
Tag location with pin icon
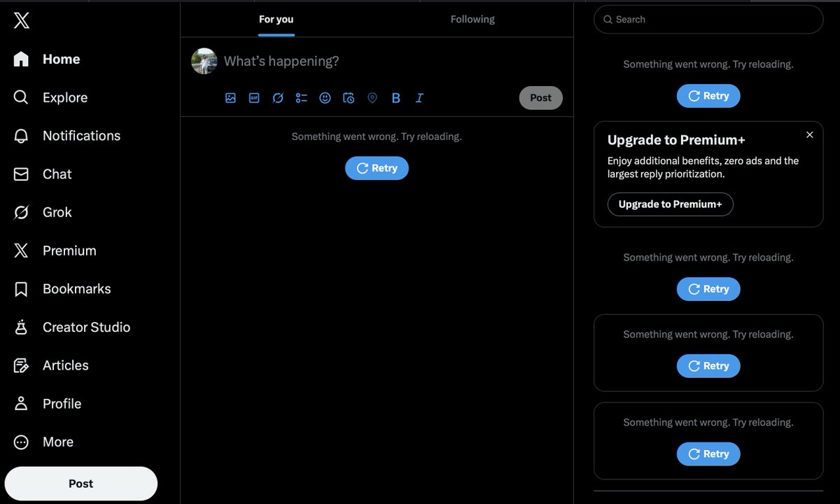(x=372, y=98)
